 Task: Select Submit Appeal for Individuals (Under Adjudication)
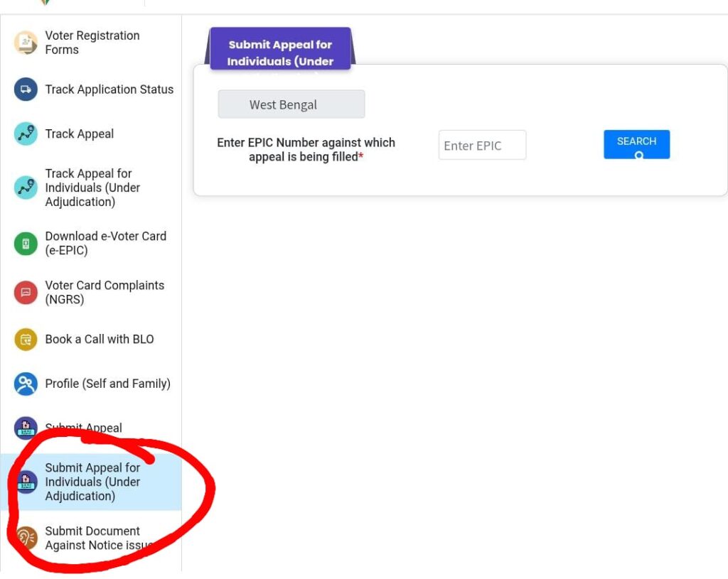pos(92,482)
